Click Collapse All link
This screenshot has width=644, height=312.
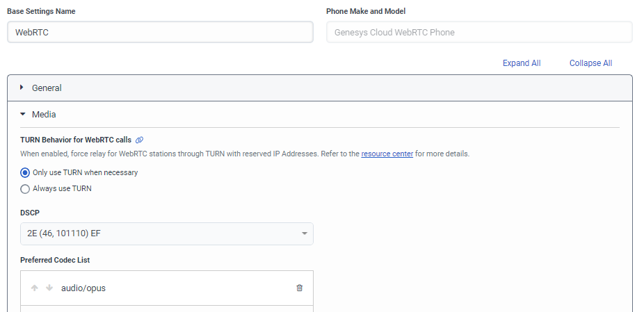coord(590,63)
